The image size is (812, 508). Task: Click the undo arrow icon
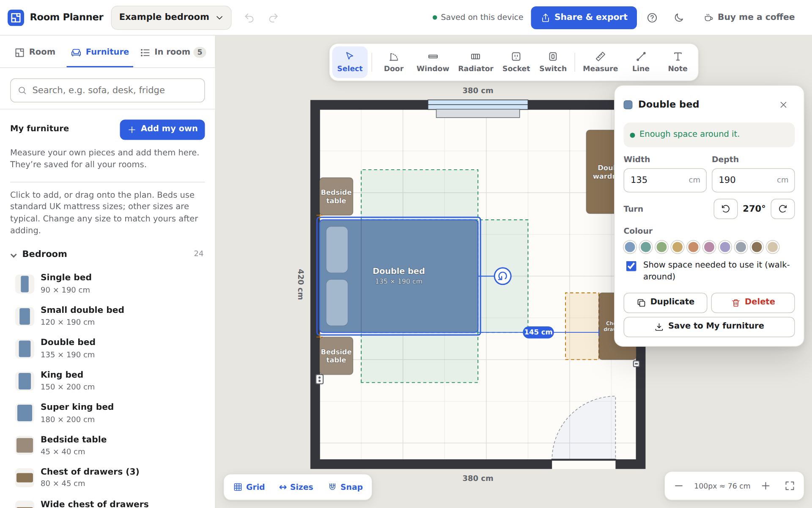coord(249,18)
